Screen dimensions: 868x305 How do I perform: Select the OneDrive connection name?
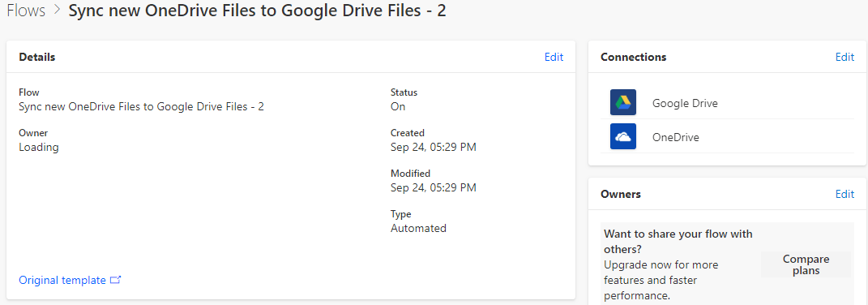(675, 138)
